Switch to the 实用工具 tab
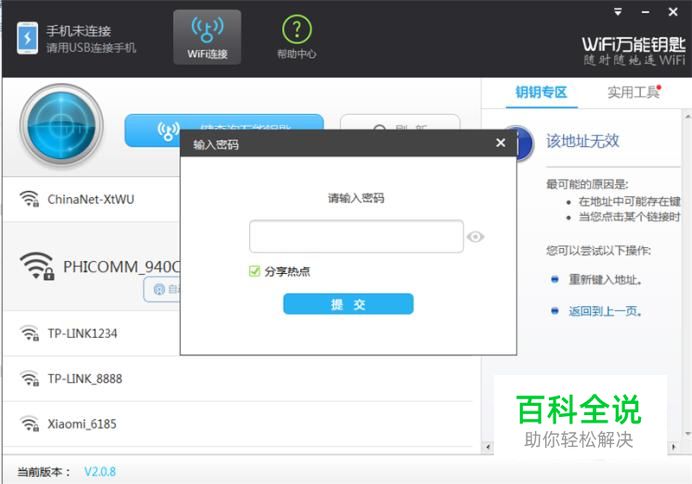This screenshot has height=484, width=692. (x=633, y=92)
